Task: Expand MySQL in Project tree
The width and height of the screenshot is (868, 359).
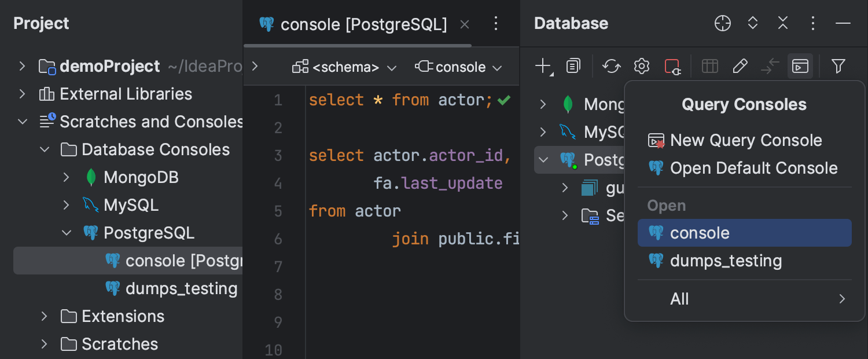Action: click(66, 205)
